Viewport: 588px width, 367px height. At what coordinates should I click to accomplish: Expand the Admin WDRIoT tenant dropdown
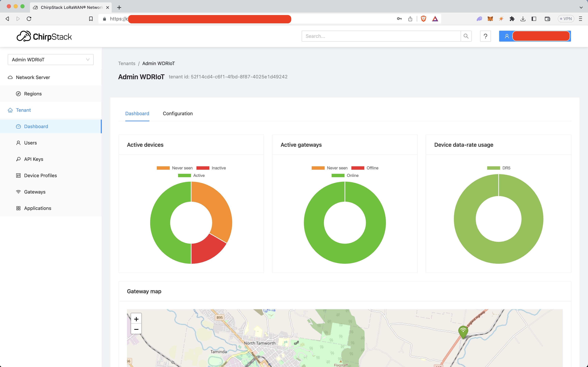(x=51, y=60)
